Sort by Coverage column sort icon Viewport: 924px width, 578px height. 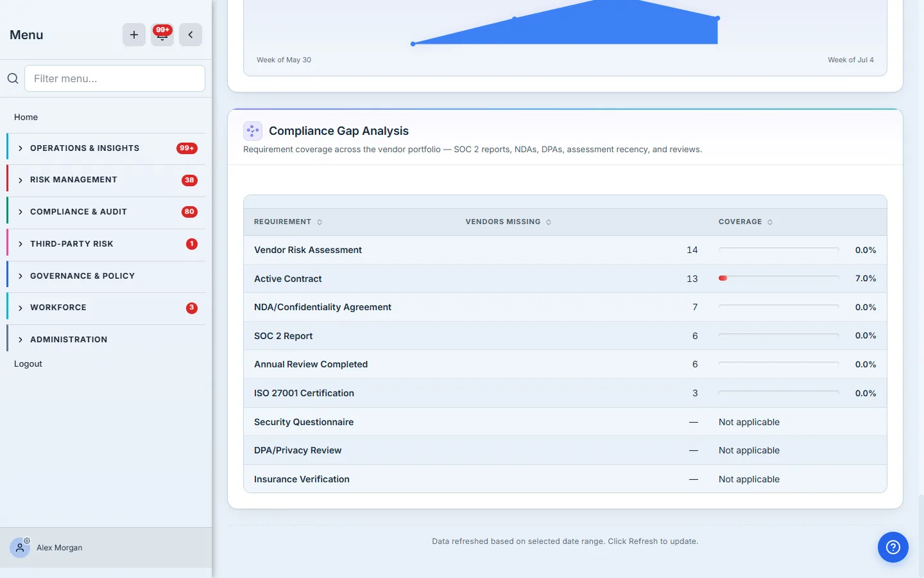point(770,222)
